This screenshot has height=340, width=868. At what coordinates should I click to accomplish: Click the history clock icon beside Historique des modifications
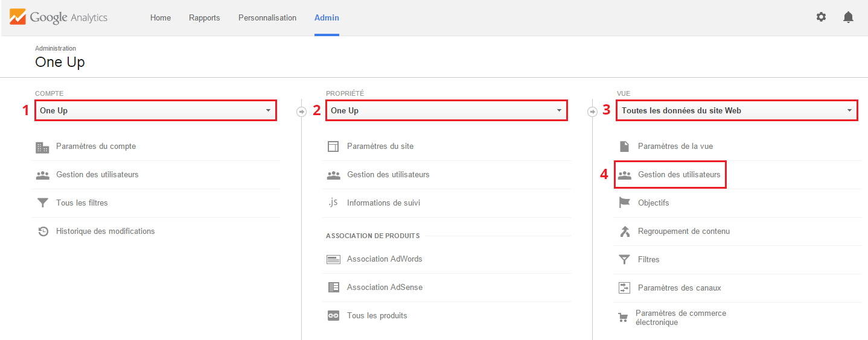[x=43, y=231]
